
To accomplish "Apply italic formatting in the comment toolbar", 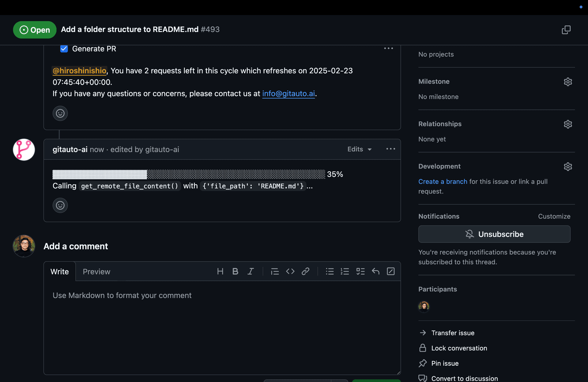I will pyautogui.click(x=251, y=271).
